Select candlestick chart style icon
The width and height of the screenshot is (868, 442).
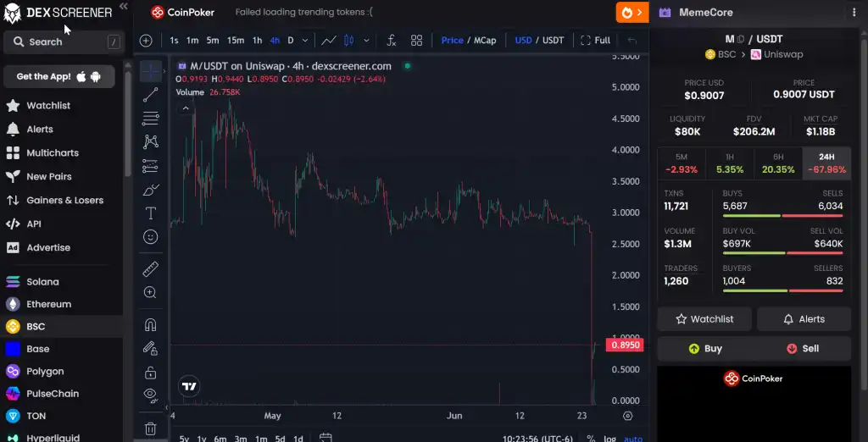click(348, 41)
